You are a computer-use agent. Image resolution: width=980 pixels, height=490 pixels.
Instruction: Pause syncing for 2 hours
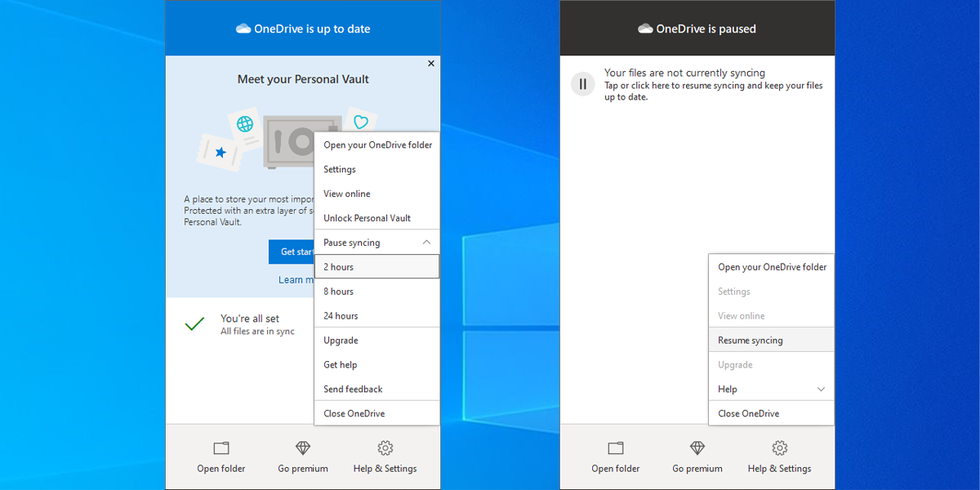377,267
